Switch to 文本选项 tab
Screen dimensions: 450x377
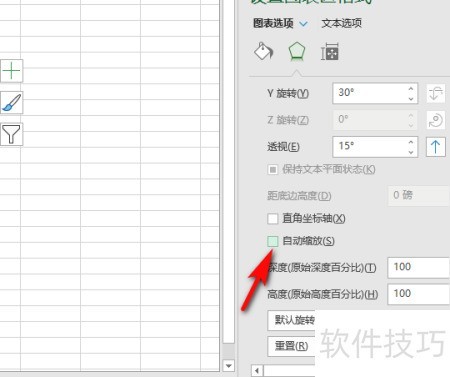pos(342,23)
